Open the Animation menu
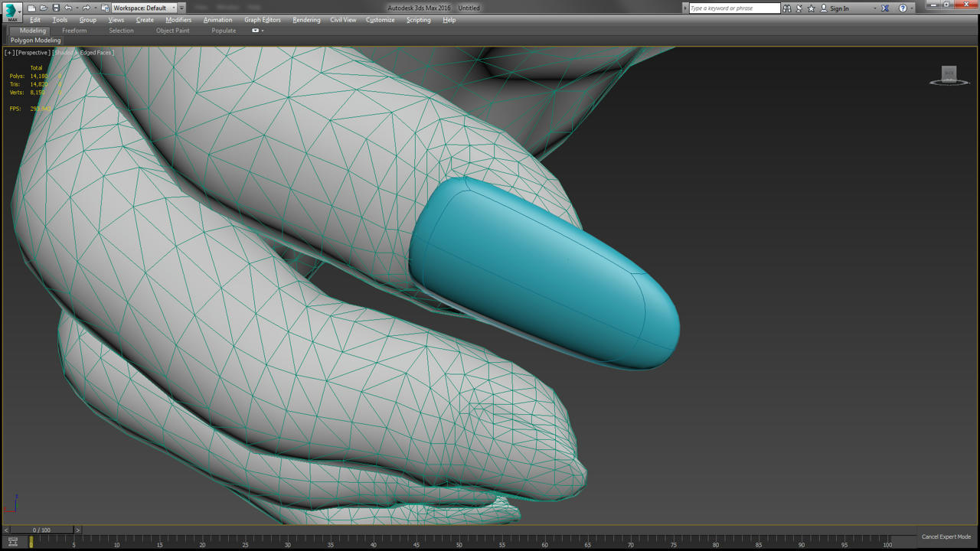Viewport: 980px width, 551px height. [x=217, y=20]
